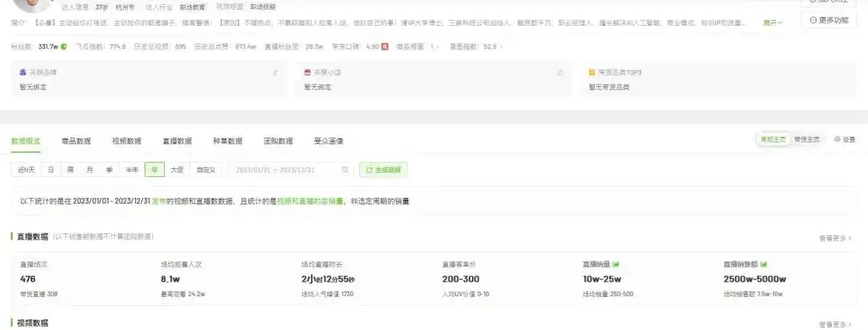This screenshot has height=330, width=868.
Task: Open the calendar icon in date range field
Action: pos(345,170)
